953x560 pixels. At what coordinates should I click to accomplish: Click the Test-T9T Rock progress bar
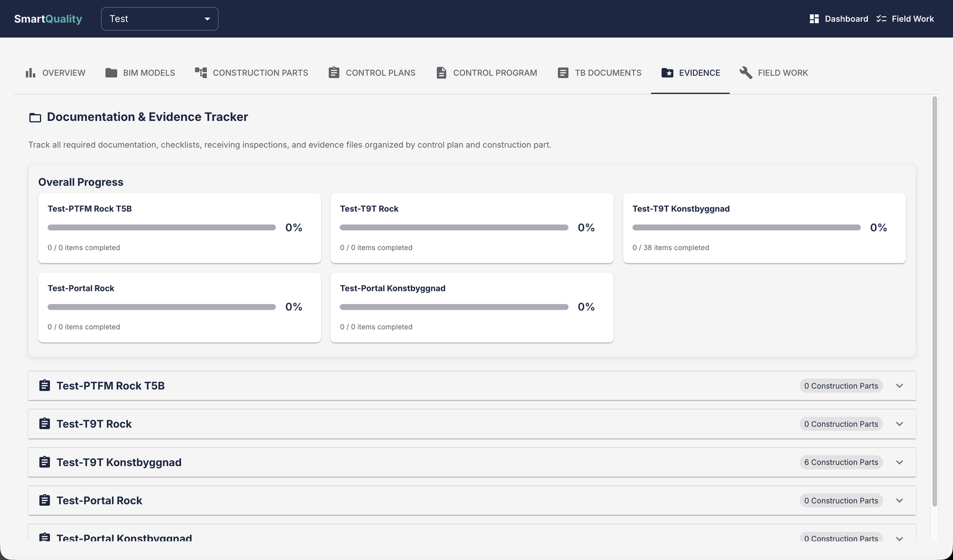pyautogui.click(x=454, y=227)
